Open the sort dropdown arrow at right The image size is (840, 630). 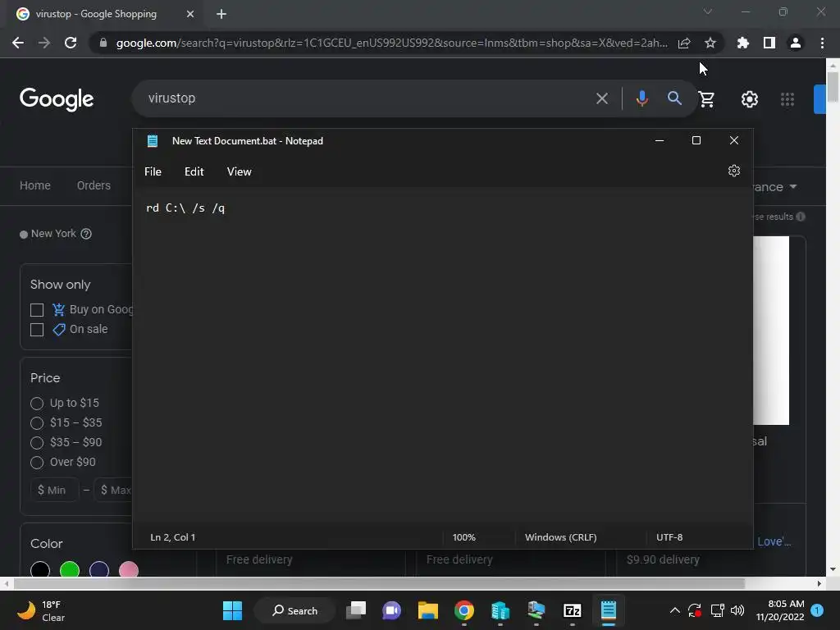(x=793, y=186)
